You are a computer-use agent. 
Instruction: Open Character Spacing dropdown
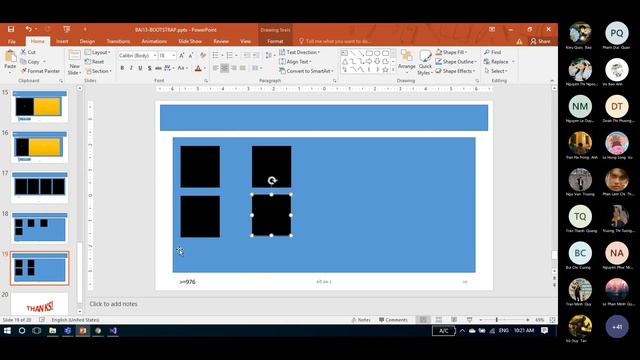(169, 68)
